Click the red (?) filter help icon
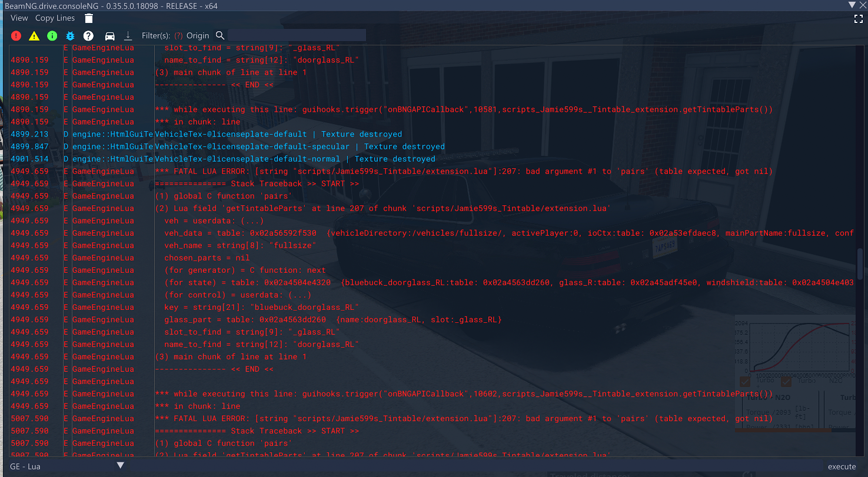This screenshot has height=477, width=868. [x=178, y=36]
